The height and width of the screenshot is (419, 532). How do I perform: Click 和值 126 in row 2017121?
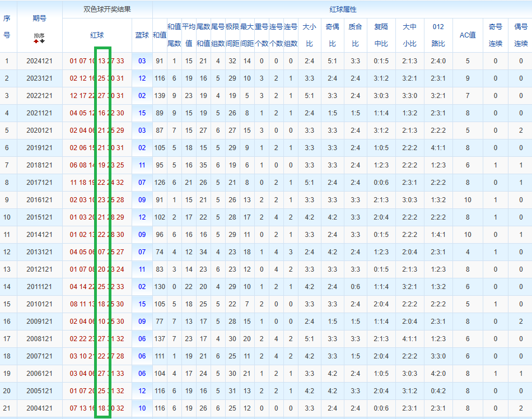click(160, 183)
